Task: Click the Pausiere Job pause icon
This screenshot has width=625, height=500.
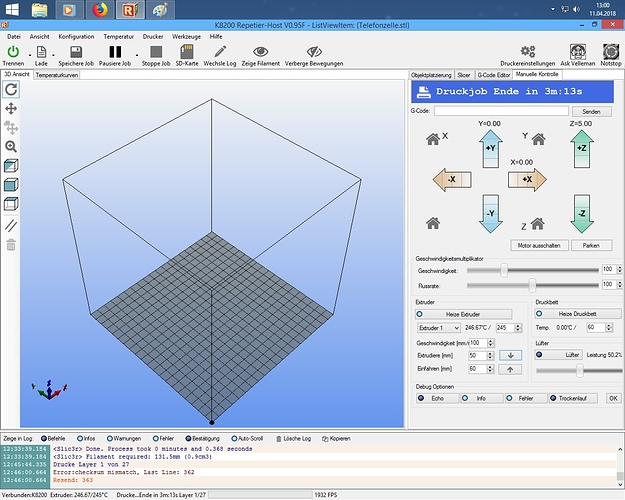Action: click(x=115, y=52)
